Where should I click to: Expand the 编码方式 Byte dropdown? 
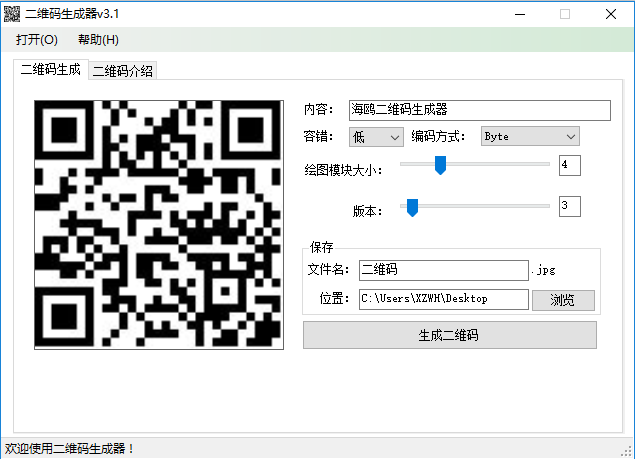coord(529,136)
